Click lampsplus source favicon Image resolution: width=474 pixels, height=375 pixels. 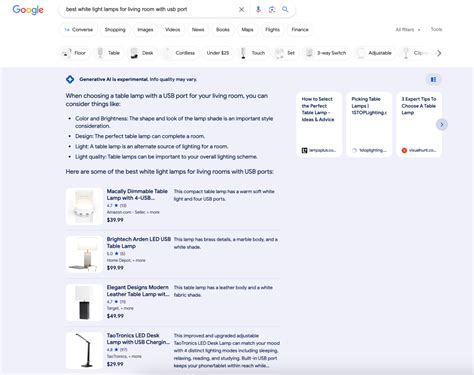(x=304, y=150)
